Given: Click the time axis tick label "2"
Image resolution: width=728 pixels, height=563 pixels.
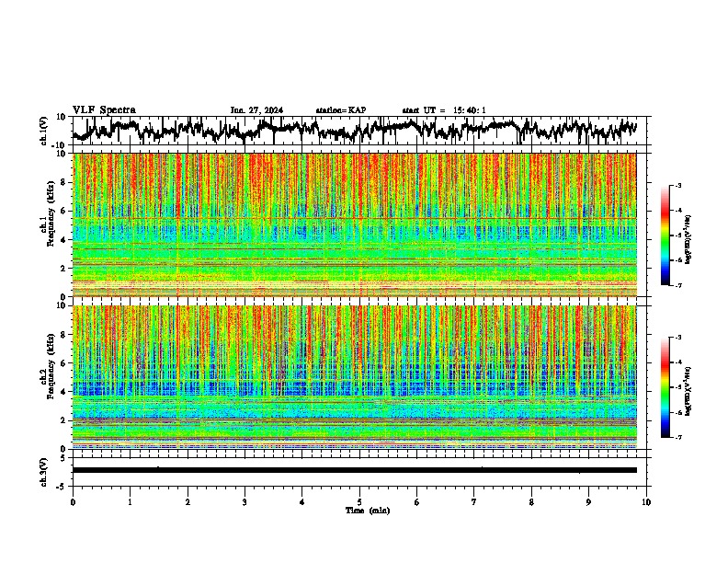Looking at the screenshot, I should point(188,502).
